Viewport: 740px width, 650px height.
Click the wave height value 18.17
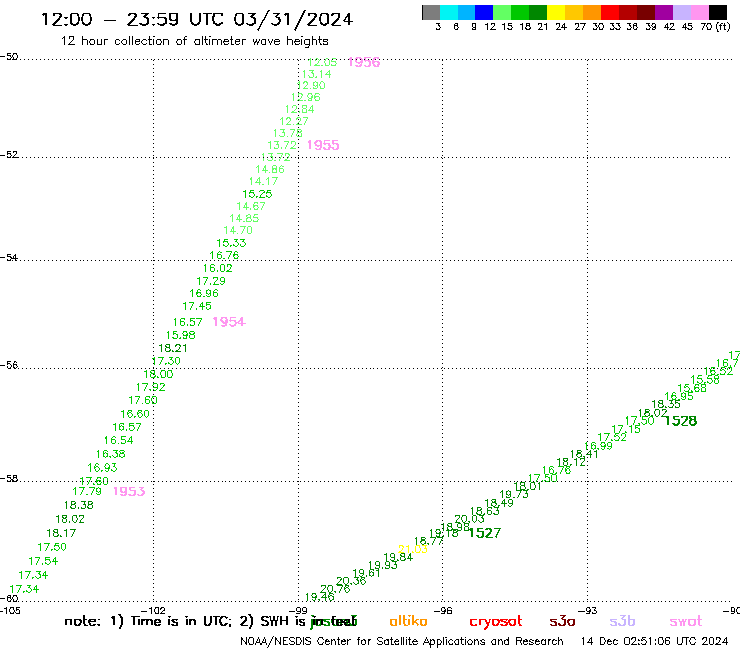point(61,533)
